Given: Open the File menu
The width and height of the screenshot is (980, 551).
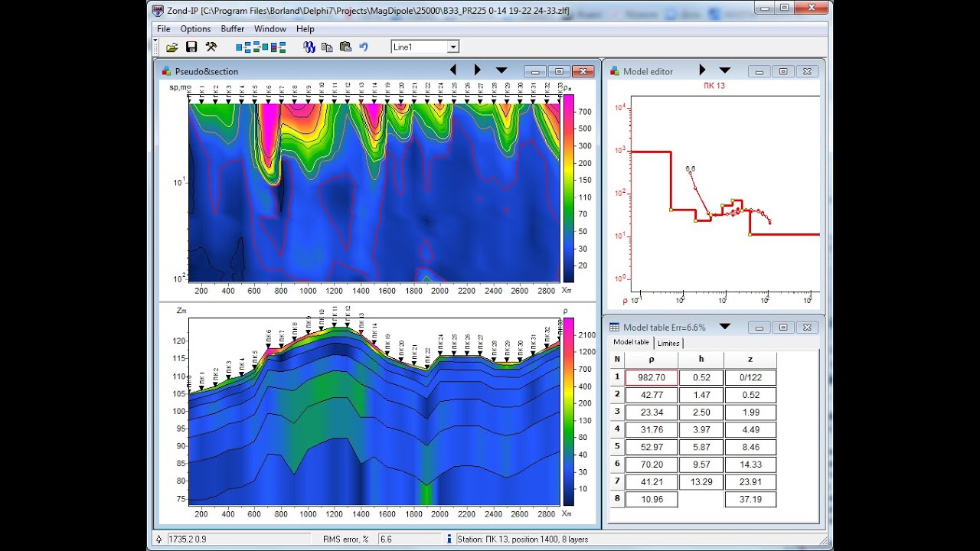Looking at the screenshot, I should coord(164,29).
